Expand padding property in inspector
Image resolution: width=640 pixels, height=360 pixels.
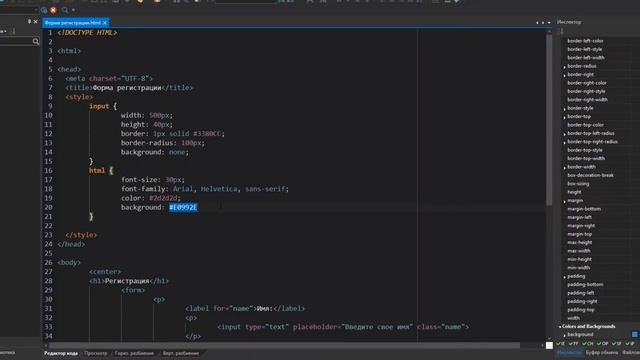click(564, 277)
